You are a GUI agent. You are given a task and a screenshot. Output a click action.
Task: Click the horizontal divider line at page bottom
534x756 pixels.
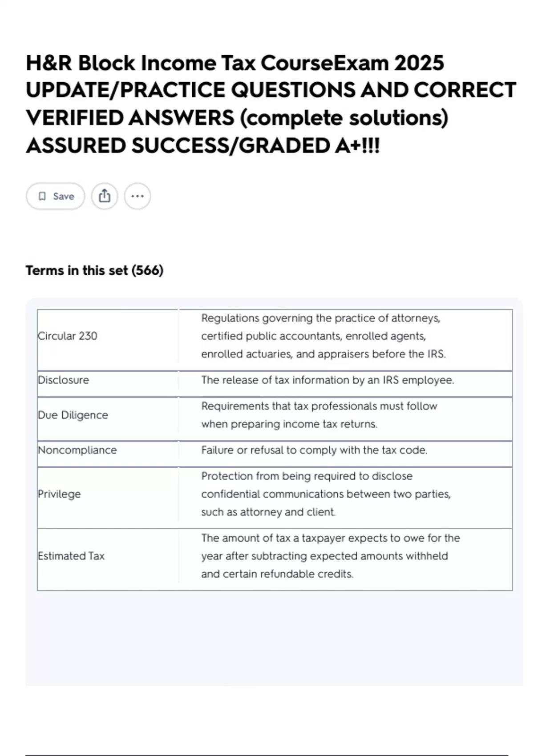pos(267,755)
